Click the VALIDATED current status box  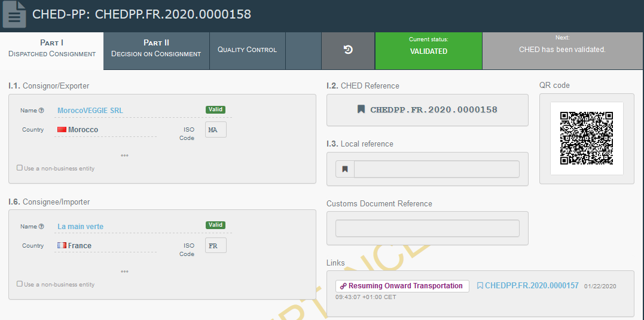[428, 51]
